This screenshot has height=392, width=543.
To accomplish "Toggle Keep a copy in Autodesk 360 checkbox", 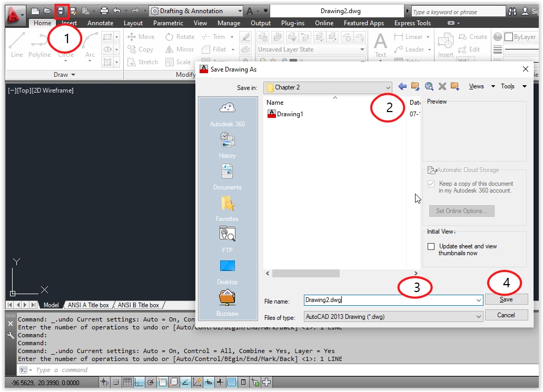I will (x=431, y=184).
